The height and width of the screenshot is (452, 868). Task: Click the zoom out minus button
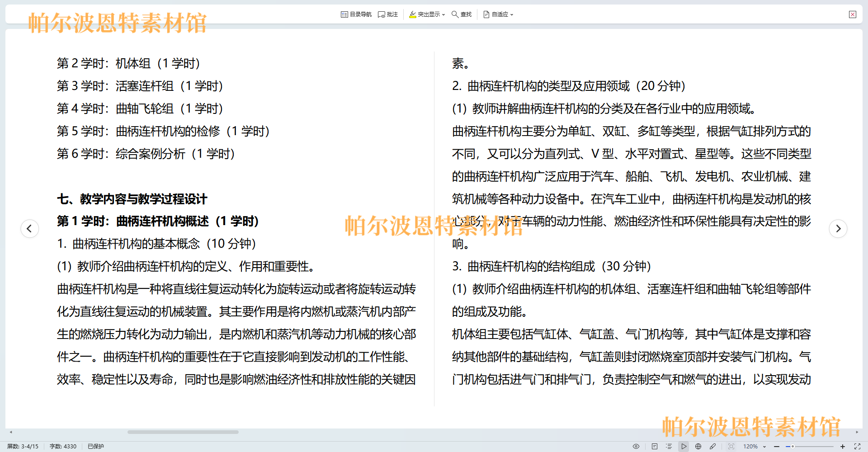(x=777, y=446)
